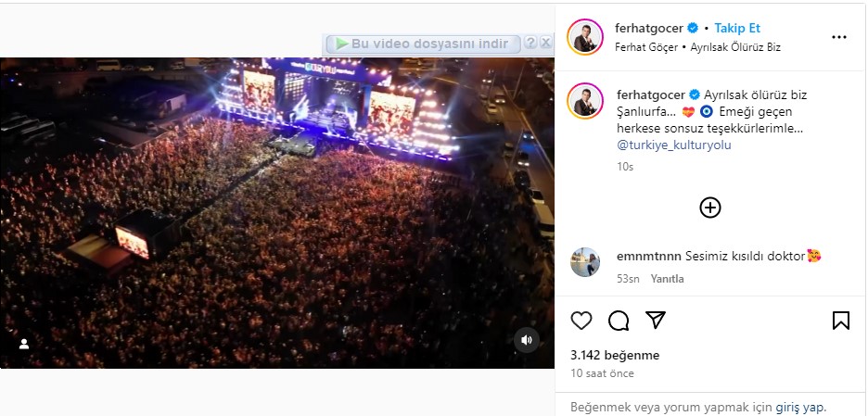
Task: Open the 'giriş yap' login link
Action: coord(799,407)
